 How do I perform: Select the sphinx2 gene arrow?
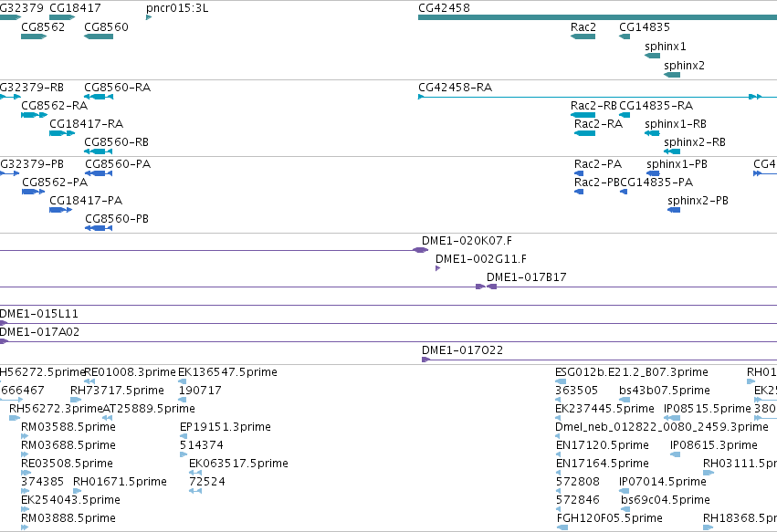pyautogui.click(x=672, y=75)
